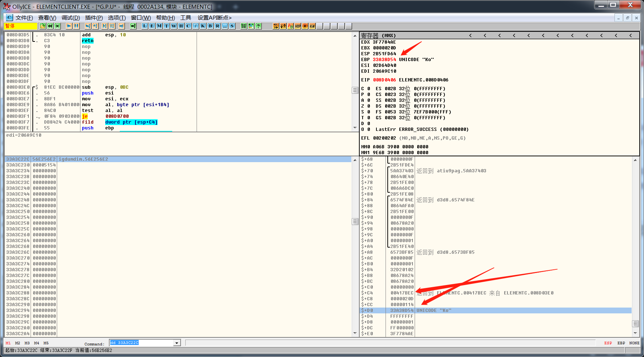
Task: Click the M3 memory bookmark button
Action: click(27, 343)
